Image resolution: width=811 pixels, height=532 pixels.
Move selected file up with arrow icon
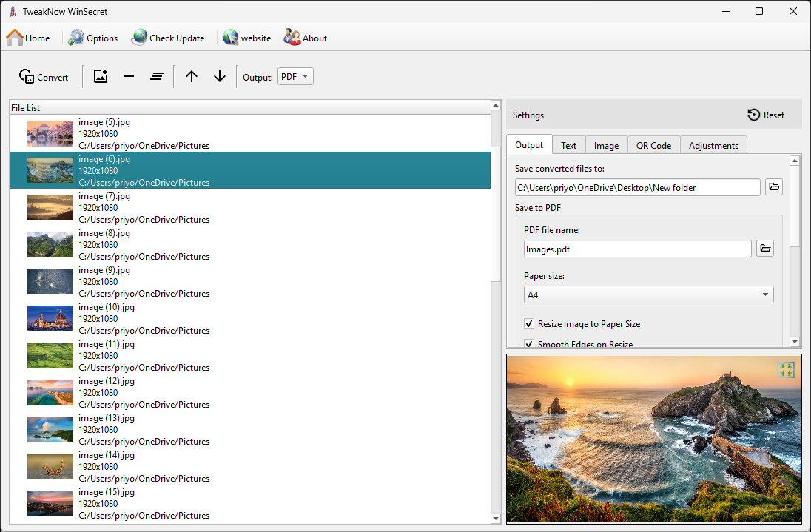[192, 76]
